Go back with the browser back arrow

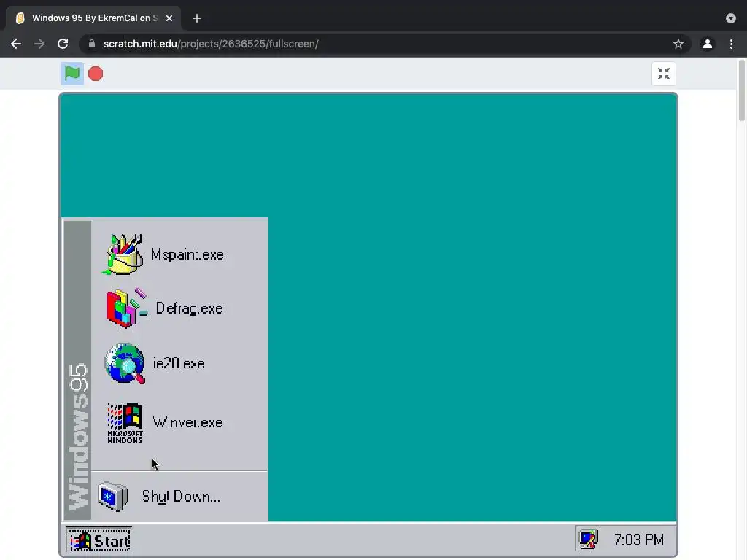pos(16,44)
